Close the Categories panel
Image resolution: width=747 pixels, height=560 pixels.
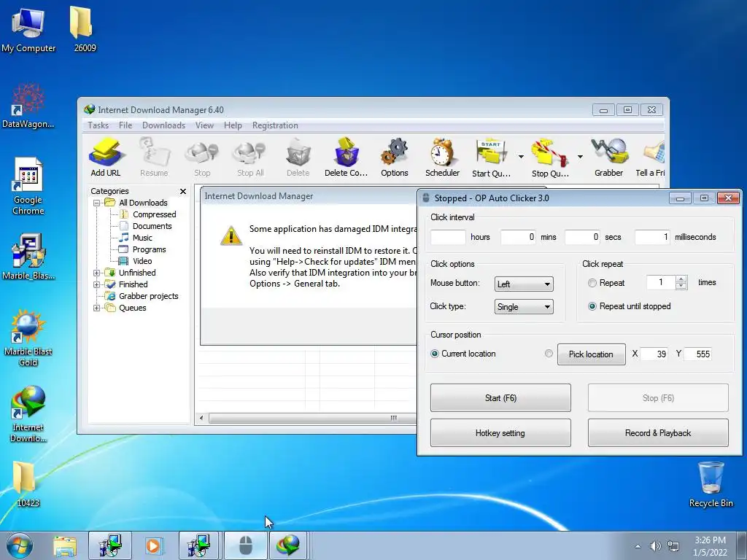(183, 191)
